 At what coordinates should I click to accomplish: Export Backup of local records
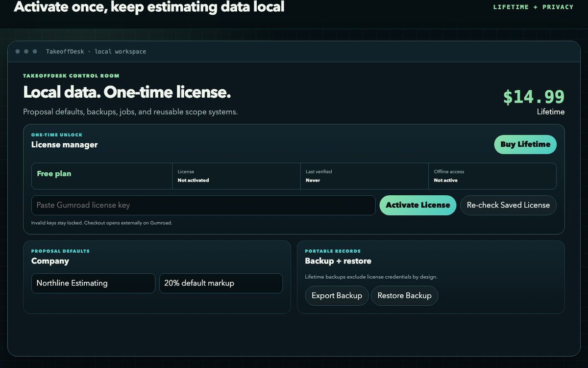click(x=337, y=296)
